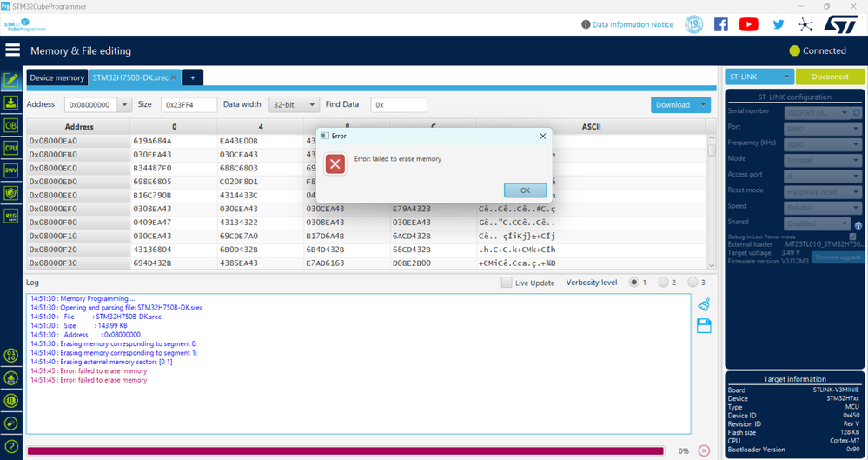Open the Speed Reliable dropdown

823,208
